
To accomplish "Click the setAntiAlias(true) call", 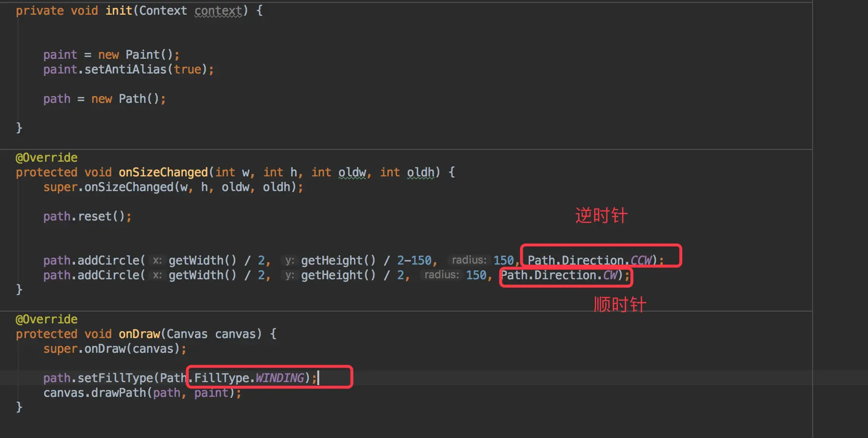I will point(128,69).
